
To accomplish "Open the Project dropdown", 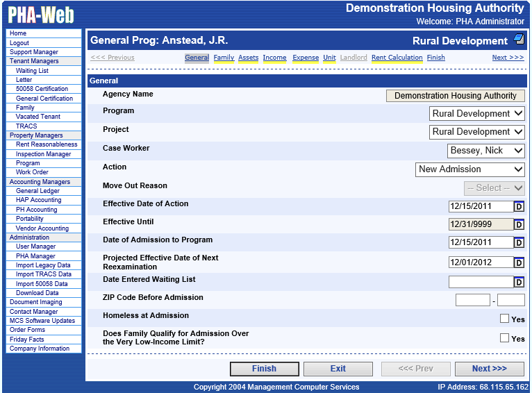I will pos(476,132).
